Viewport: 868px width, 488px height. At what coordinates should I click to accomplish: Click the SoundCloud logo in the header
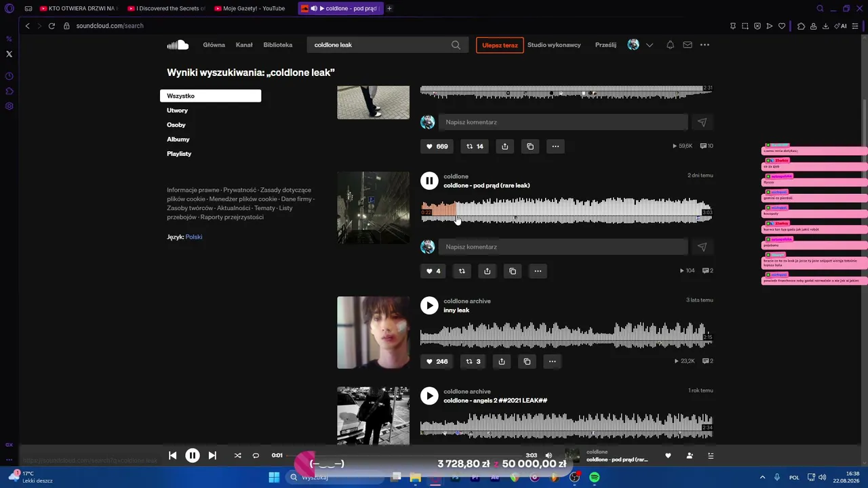coord(178,45)
